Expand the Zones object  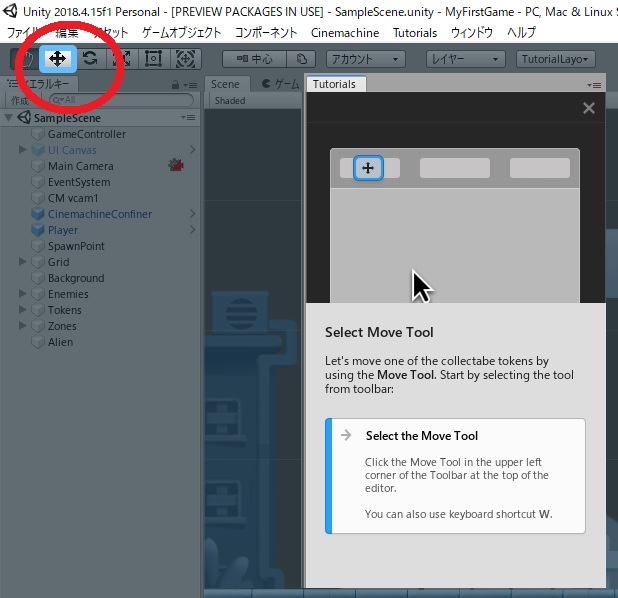tap(22, 326)
